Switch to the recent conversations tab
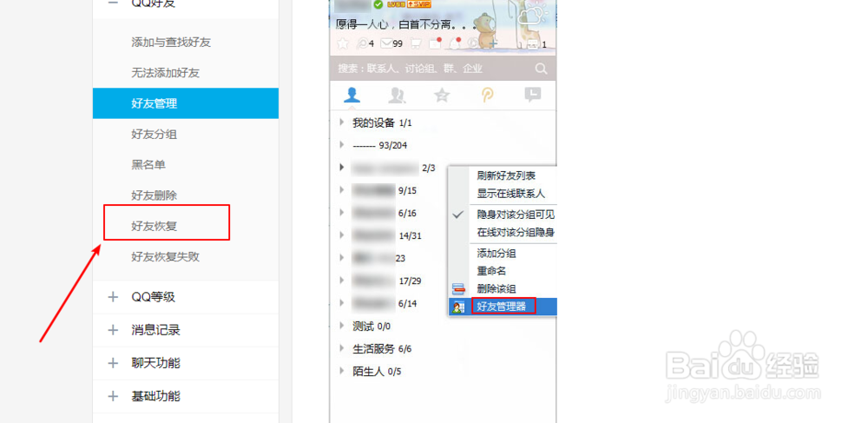 tap(533, 96)
